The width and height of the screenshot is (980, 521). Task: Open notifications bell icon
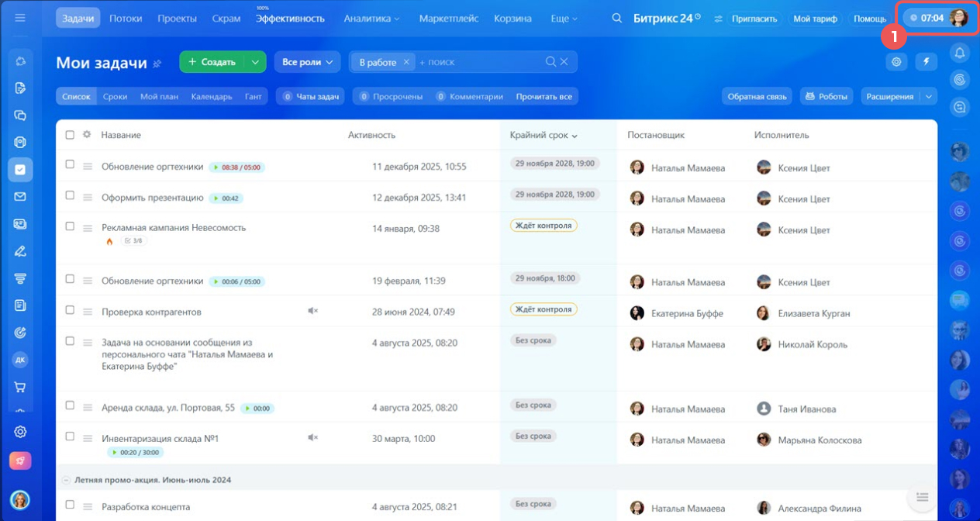pyautogui.click(x=960, y=53)
